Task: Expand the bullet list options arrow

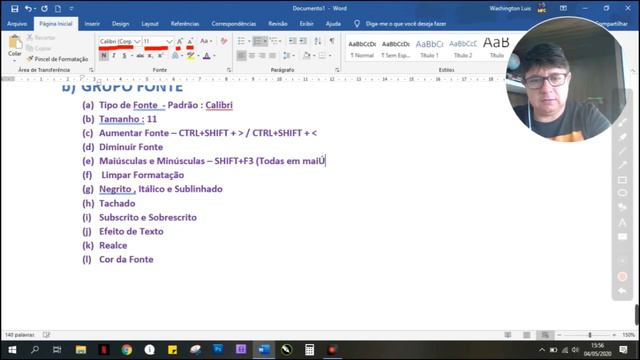Action: tap(249, 41)
